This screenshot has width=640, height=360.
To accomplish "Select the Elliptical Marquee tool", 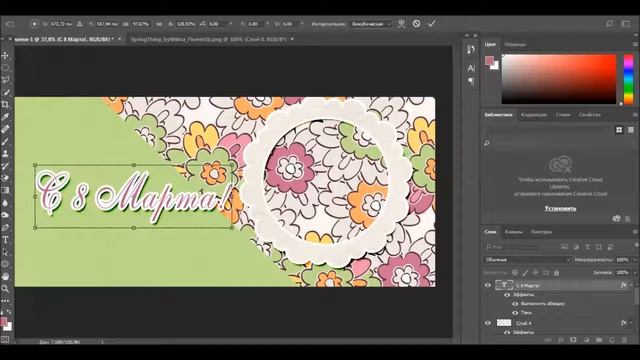I will pyautogui.click(x=5, y=67).
